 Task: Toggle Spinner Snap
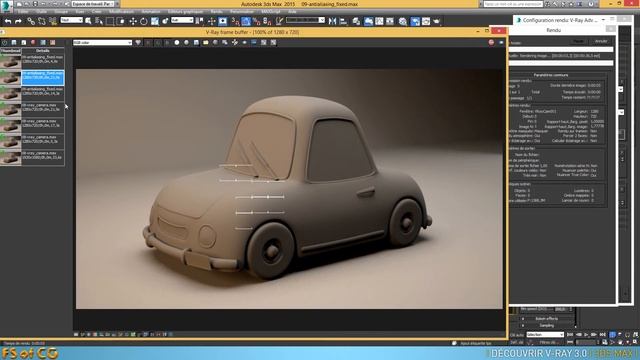click(x=267, y=21)
